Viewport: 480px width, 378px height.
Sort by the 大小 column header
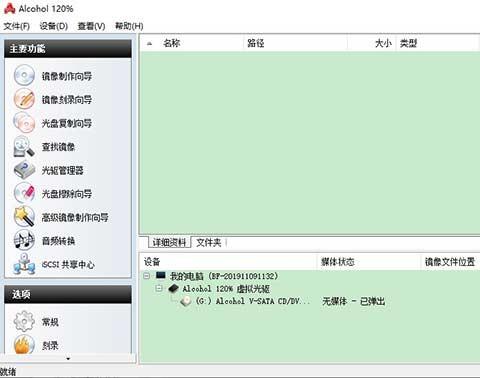(x=383, y=43)
